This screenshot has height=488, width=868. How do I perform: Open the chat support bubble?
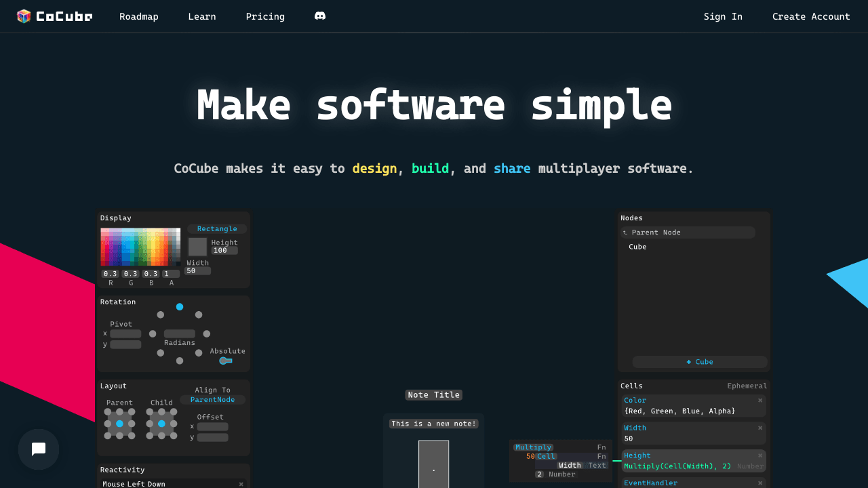[x=39, y=449]
